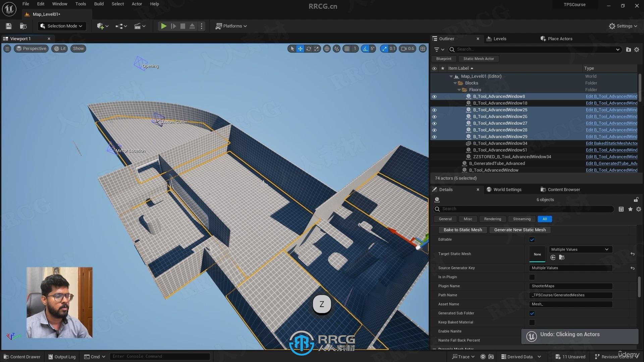Toggle grid snapping icon
Viewport: 644px width, 362px height.
coord(347,49)
